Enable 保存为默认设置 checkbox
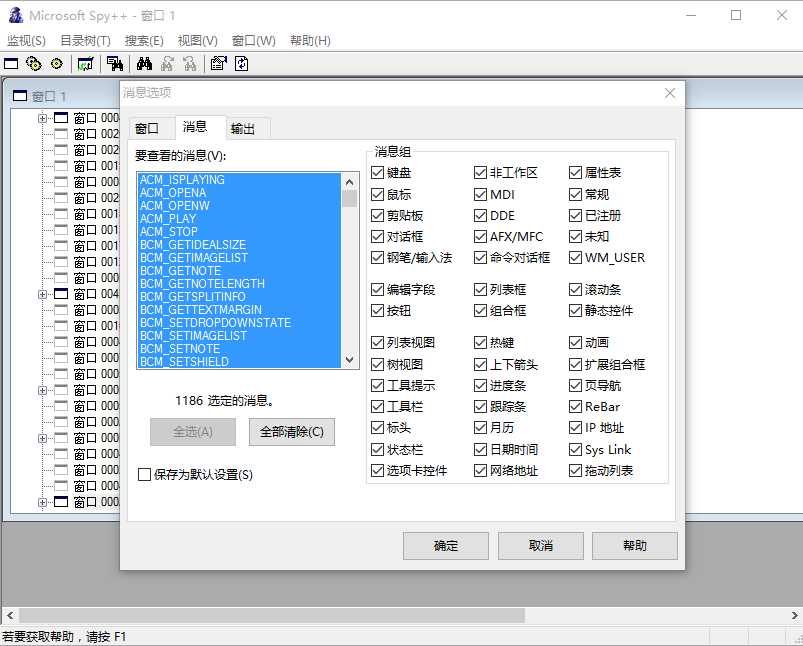Screen dimensions: 803x646 tap(144, 475)
